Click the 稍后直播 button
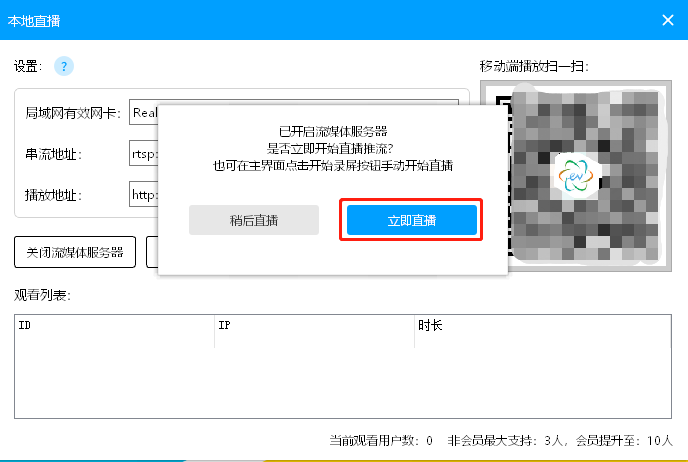Screen dimensions: 688x462 click(x=254, y=220)
